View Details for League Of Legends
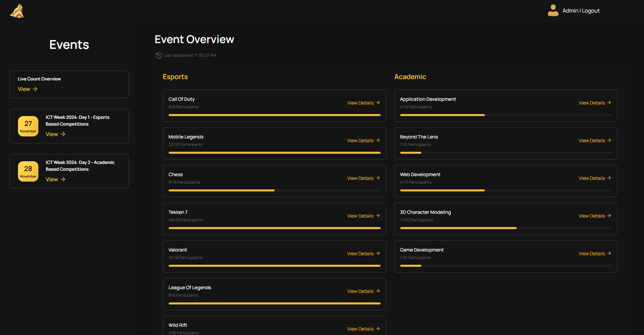 pos(363,291)
